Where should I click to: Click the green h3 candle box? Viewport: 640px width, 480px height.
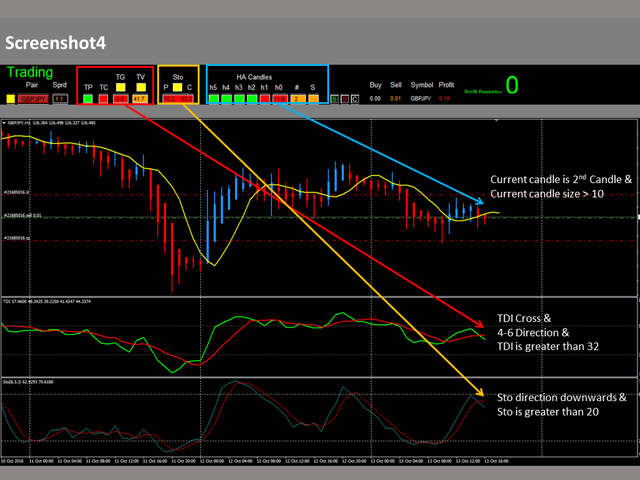(239, 99)
